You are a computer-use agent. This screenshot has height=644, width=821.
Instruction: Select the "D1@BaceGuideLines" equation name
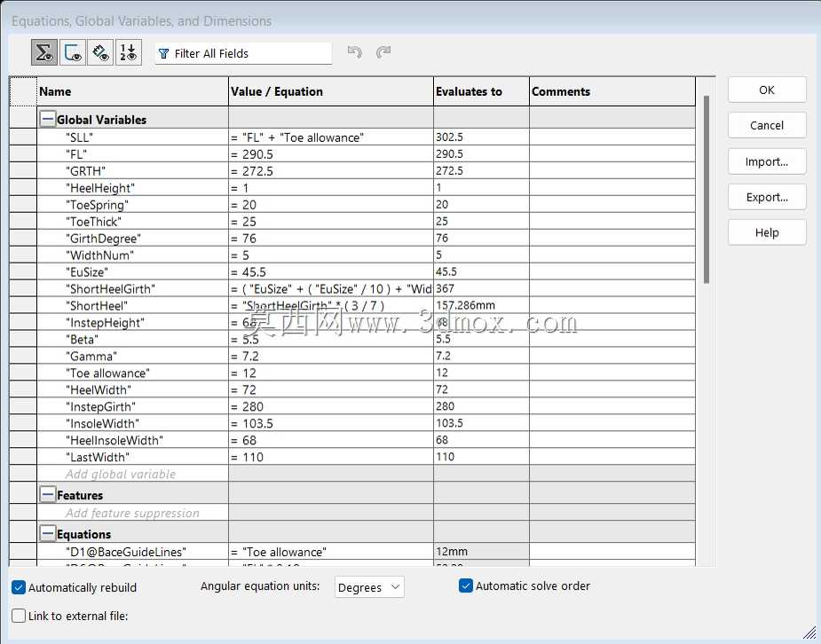click(126, 552)
